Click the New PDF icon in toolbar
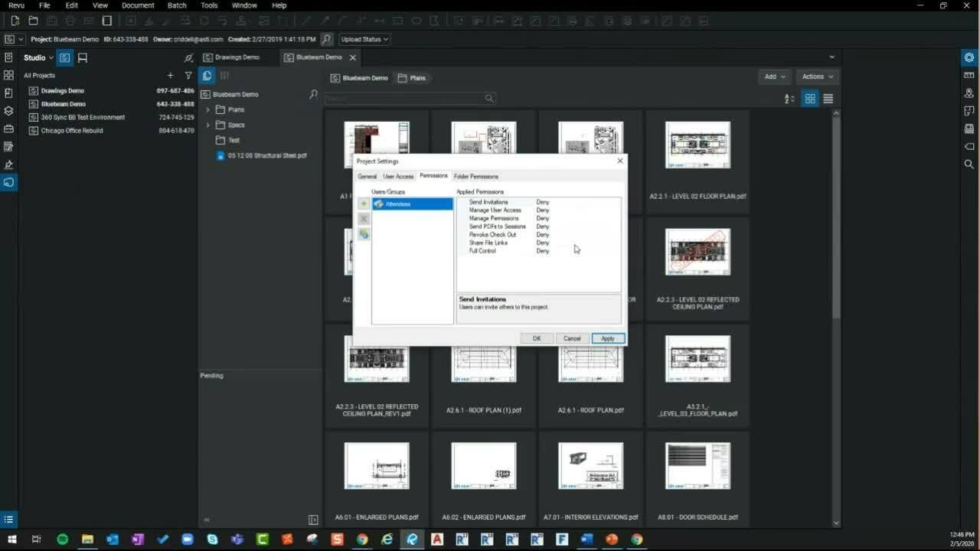The width and height of the screenshot is (980, 551). pos(15,21)
